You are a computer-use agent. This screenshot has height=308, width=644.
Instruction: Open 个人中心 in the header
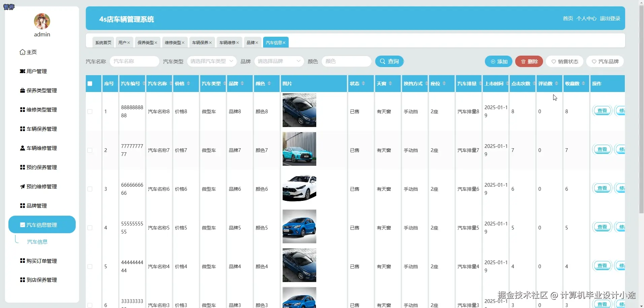click(586, 19)
